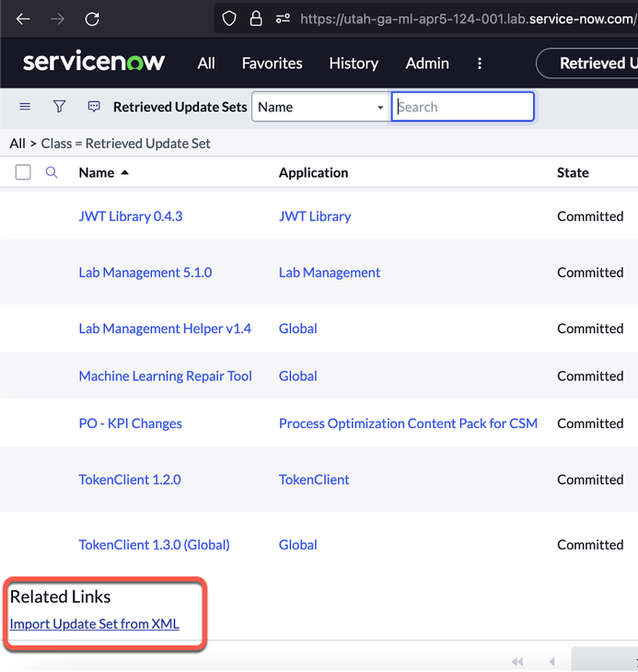Click the padlock site security icon
The height and width of the screenshot is (672, 638).
pyautogui.click(x=256, y=18)
